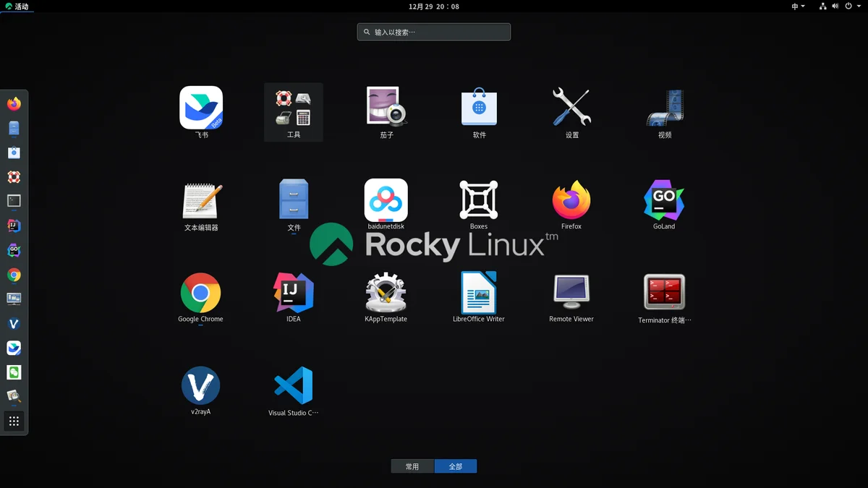Launch Visual Studio Code
This screenshot has height=488, width=868.
point(294,391)
